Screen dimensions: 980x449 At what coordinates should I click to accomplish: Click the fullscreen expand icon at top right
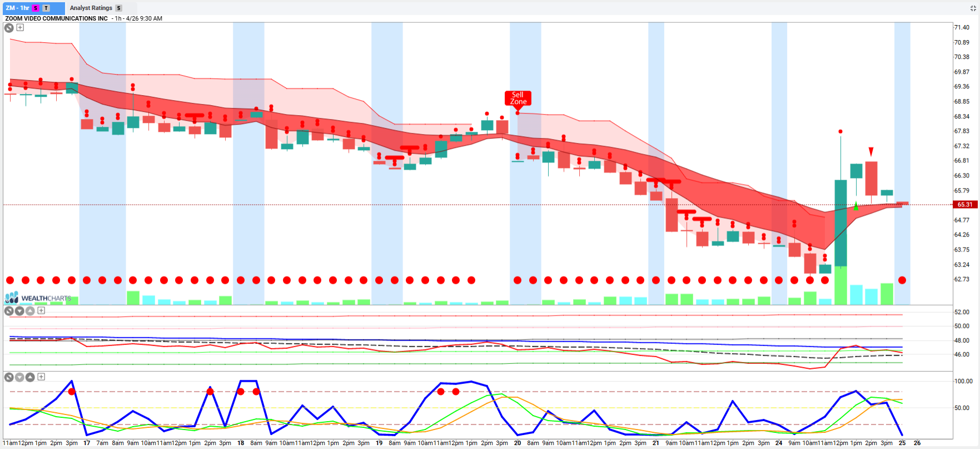click(x=973, y=8)
